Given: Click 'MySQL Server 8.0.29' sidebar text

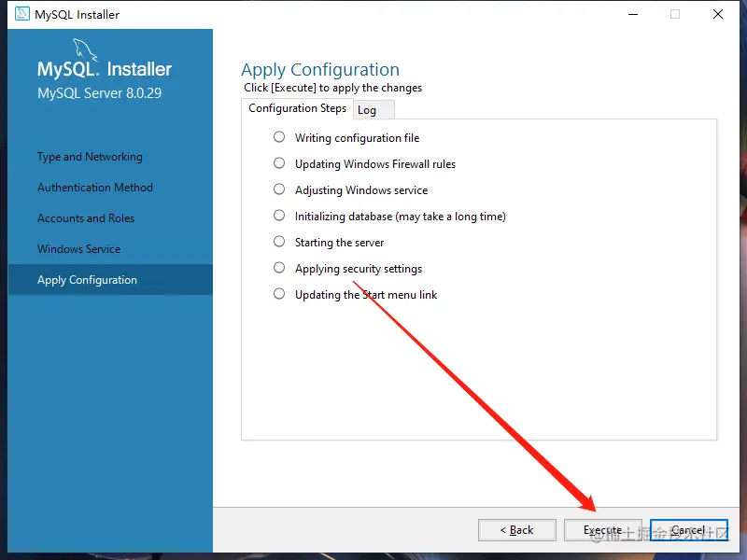Looking at the screenshot, I should pos(100,92).
